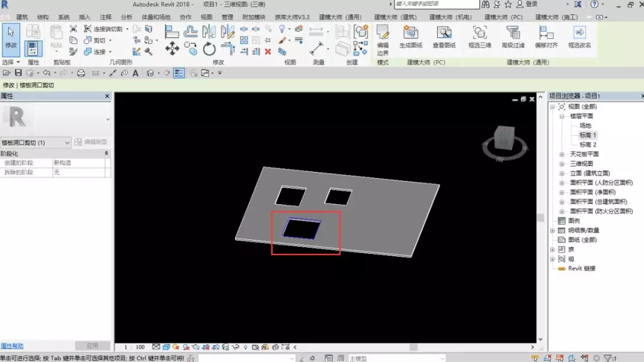644x362 pixels.
Task: Select 标高 2 in the project browser
Action: click(587, 145)
